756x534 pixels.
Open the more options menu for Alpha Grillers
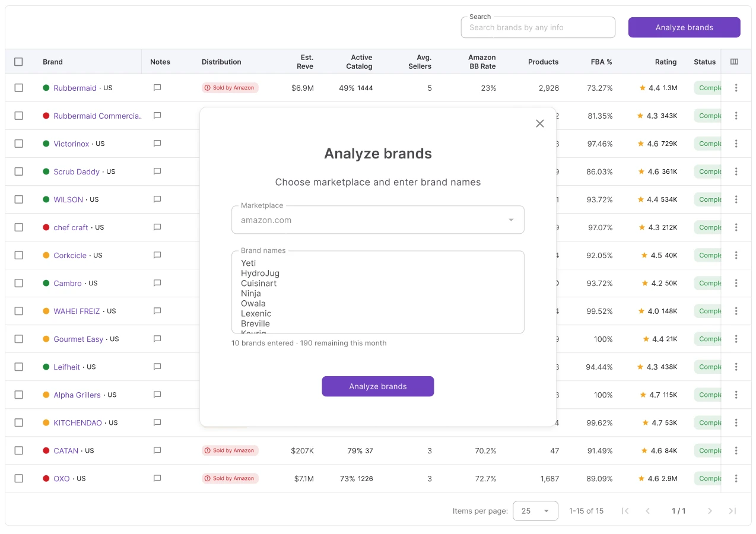point(736,395)
